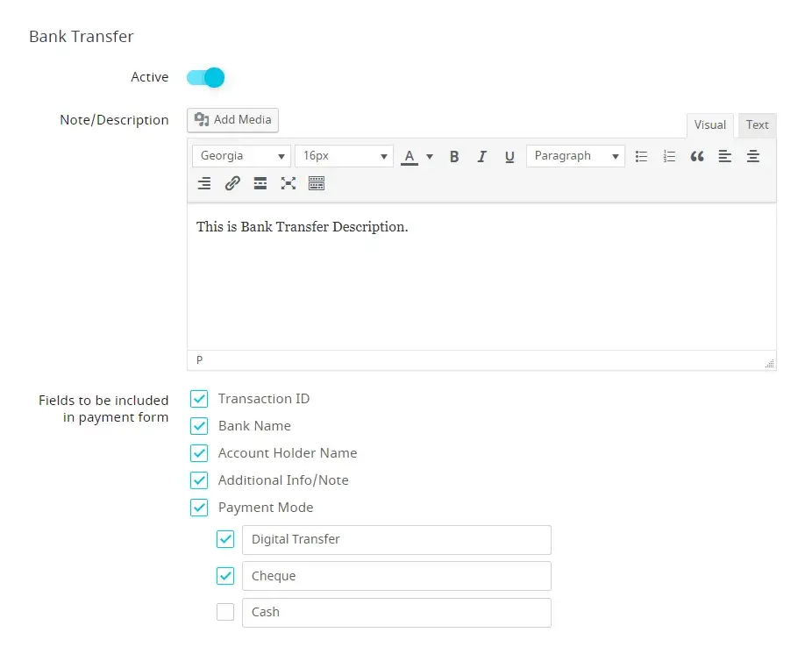Viewport: 812px width, 661px height.
Task: Click into the Cheque text field
Action: tap(396, 576)
